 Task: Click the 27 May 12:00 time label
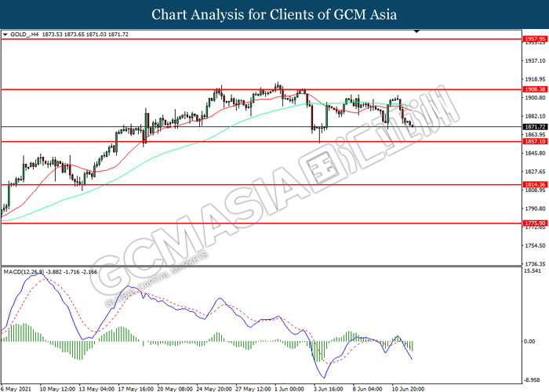253,389
